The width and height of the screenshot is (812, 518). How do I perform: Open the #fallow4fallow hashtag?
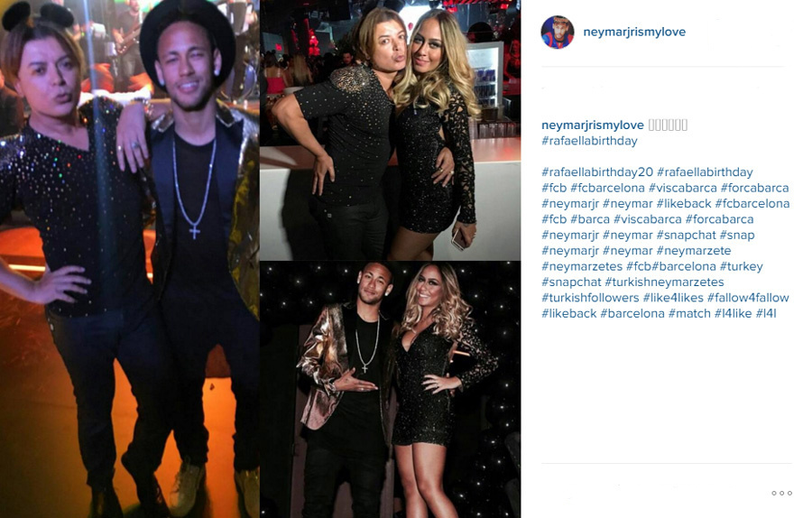point(748,297)
